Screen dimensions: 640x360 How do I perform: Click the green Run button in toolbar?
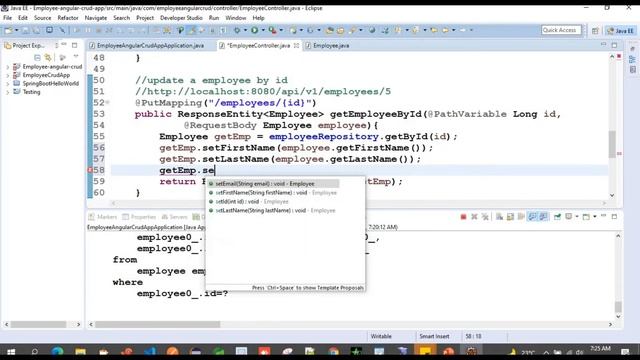pos(255,30)
